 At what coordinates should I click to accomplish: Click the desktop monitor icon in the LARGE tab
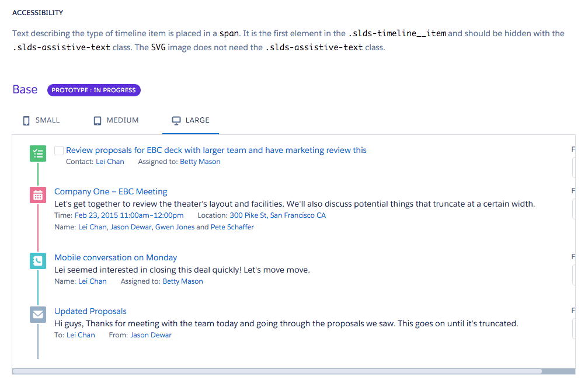click(176, 121)
